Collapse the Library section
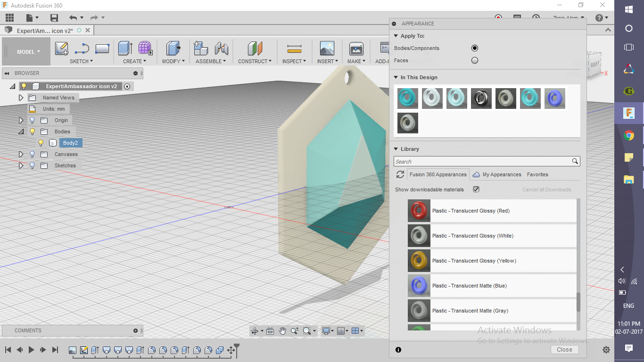644x362 pixels. coord(396,149)
